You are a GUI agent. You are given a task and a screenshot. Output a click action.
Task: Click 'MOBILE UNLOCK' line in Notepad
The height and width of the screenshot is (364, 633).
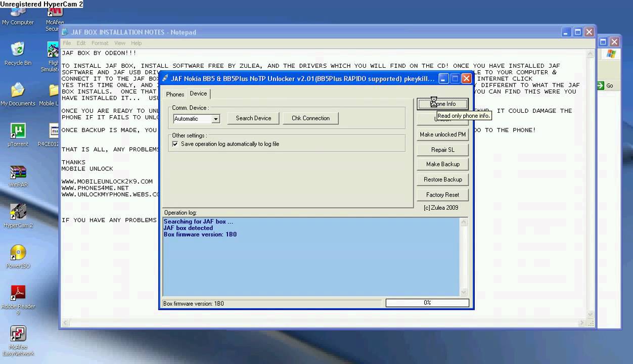click(87, 168)
